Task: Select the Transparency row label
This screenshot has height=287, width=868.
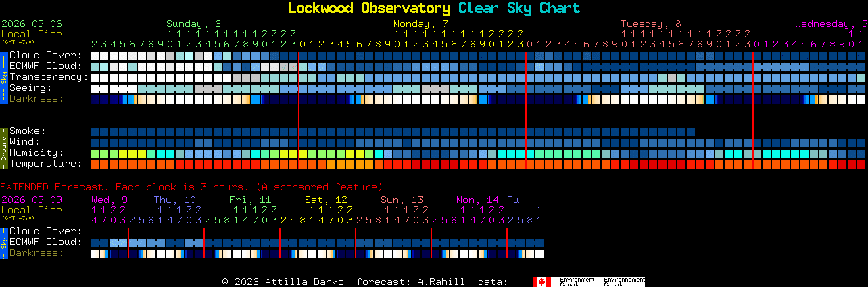Action: coord(49,76)
